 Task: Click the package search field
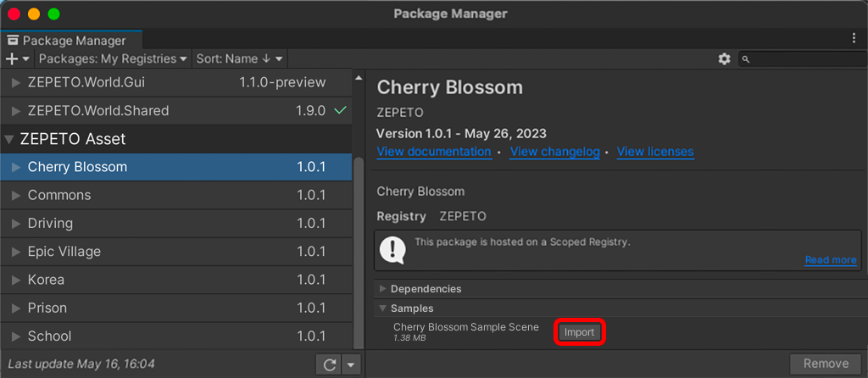tap(803, 59)
